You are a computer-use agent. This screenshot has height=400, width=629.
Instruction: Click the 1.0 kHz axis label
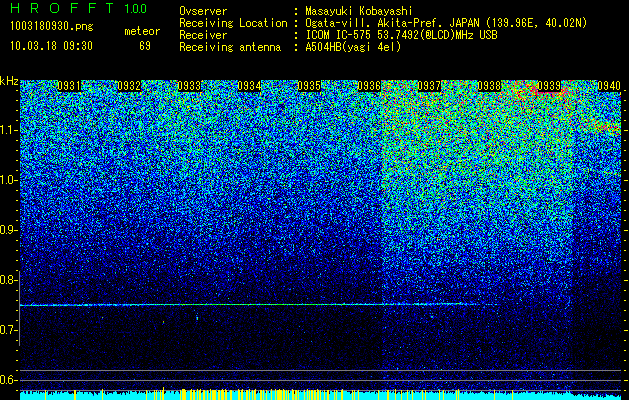pos(8,181)
